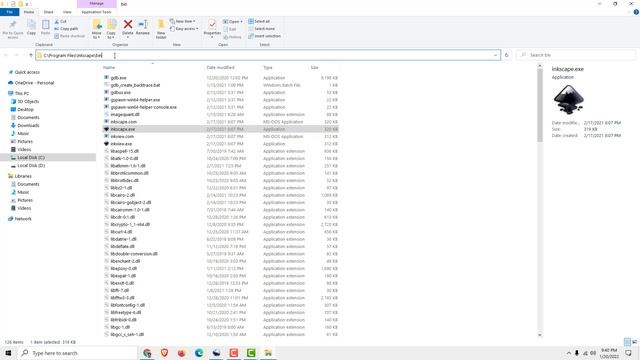Select the inkscape.exe file row

220,129
